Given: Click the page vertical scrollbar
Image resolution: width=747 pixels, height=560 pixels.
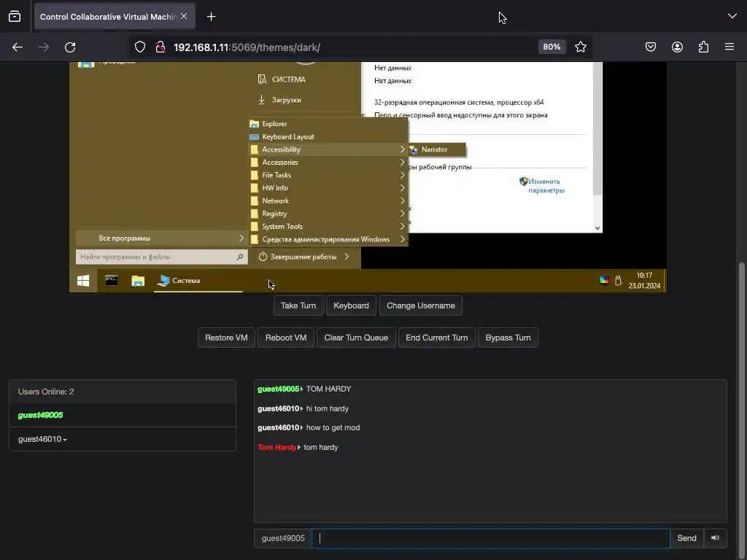Looking at the screenshot, I should tap(742, 410).
